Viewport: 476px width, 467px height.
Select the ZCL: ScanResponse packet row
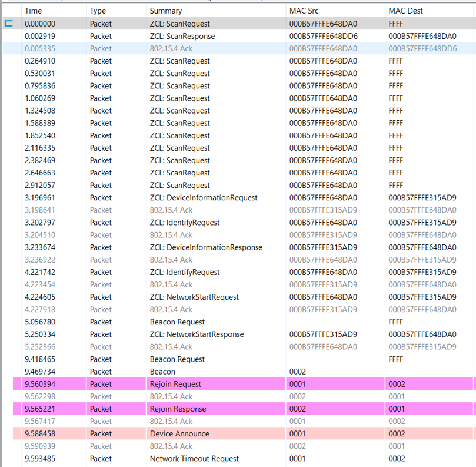(182, 36)
